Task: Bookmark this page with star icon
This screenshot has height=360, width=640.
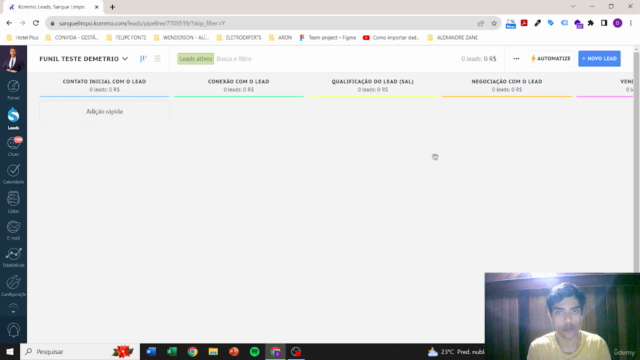Action: pos(494,23)
